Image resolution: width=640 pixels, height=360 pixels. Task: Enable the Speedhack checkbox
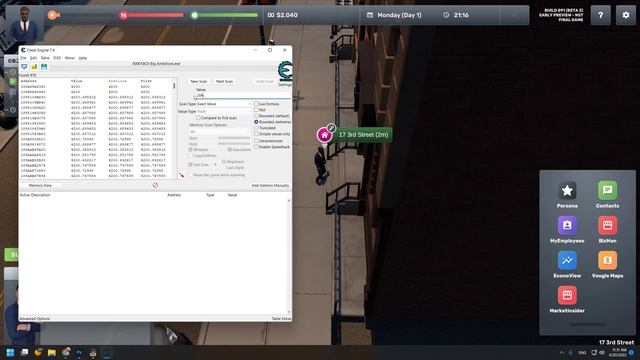click(x=256, y=147)
